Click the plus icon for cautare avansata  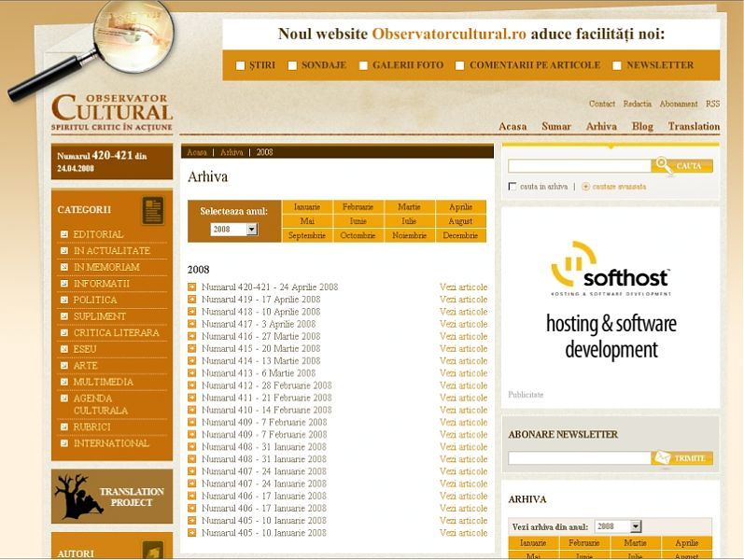[585, 187]
